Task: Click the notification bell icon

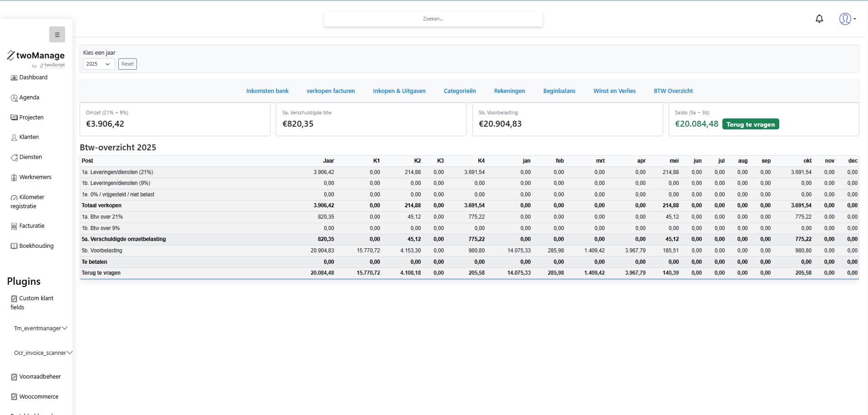Action: (819, 19)
